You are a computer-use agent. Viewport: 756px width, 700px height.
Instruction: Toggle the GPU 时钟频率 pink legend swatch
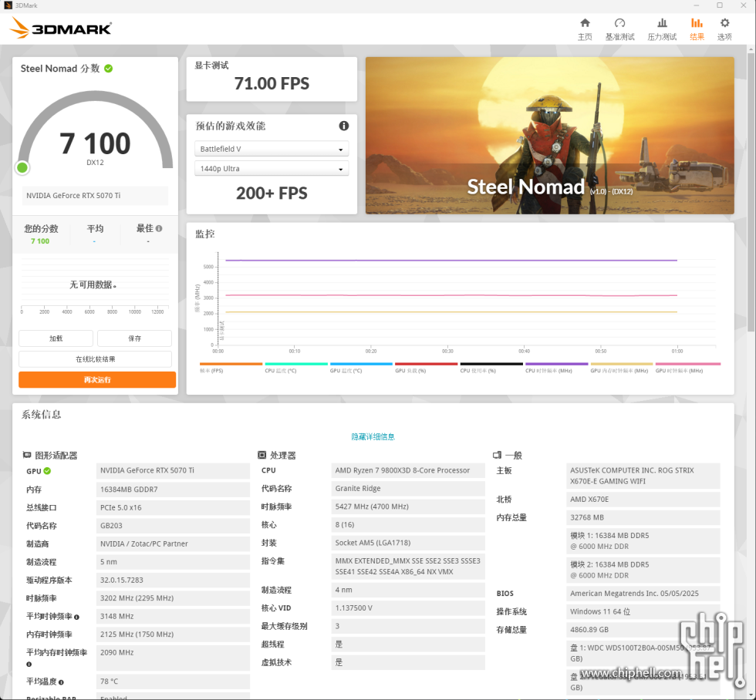pyautogui.click(x=687, y=364)
